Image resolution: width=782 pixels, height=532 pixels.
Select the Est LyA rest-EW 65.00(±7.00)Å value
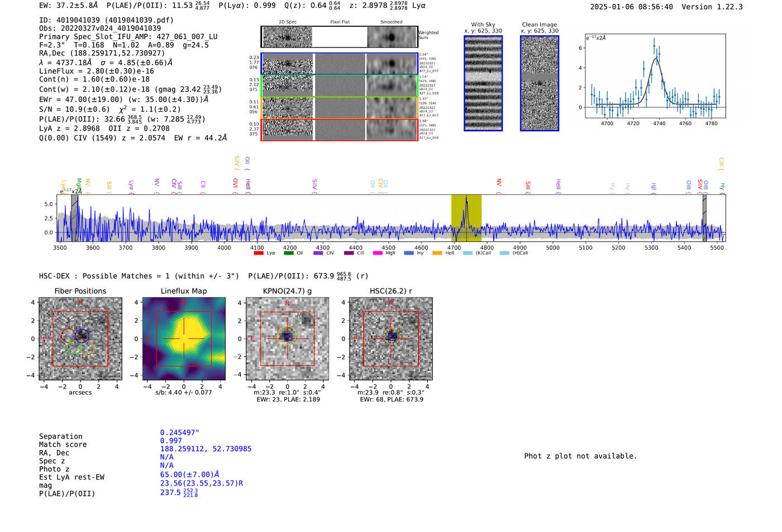(189, 475)
